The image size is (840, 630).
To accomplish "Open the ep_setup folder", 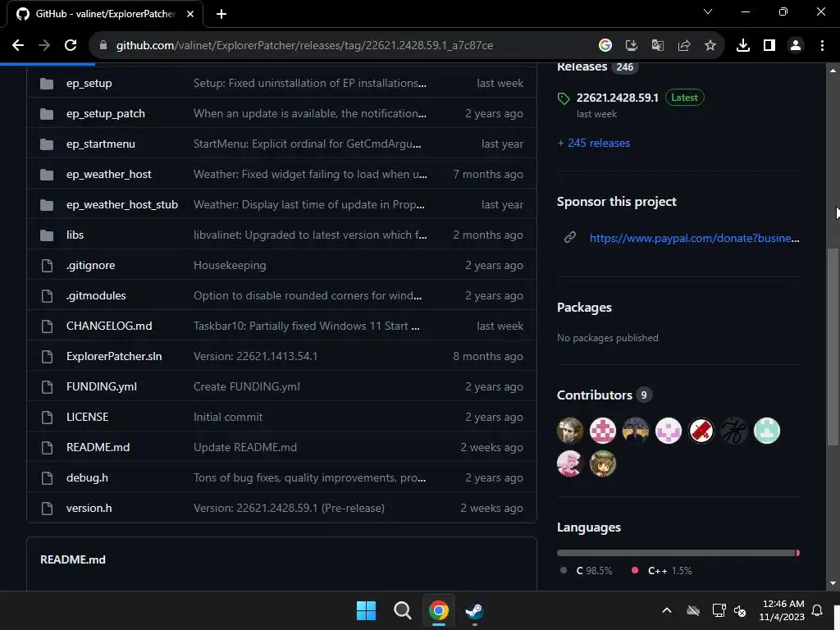I will click(89, 83).
